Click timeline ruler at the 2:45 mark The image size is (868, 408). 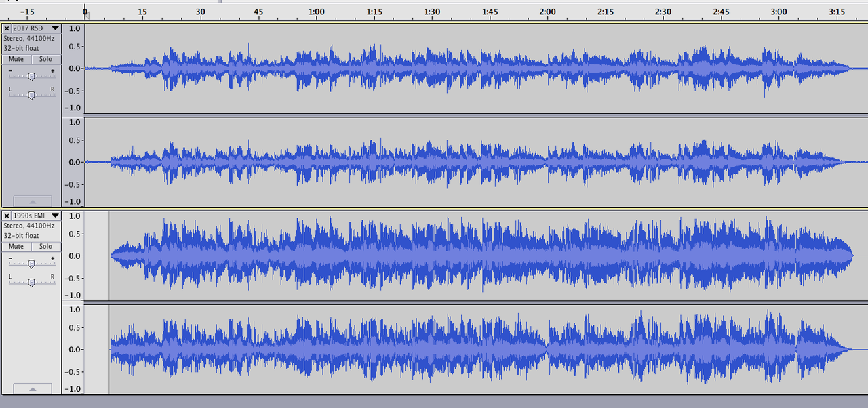point(721,12)
